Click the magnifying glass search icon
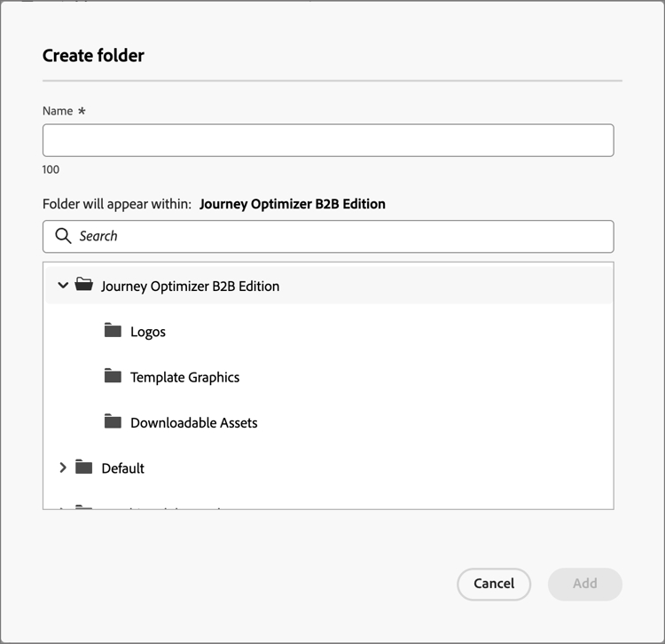 63,236
